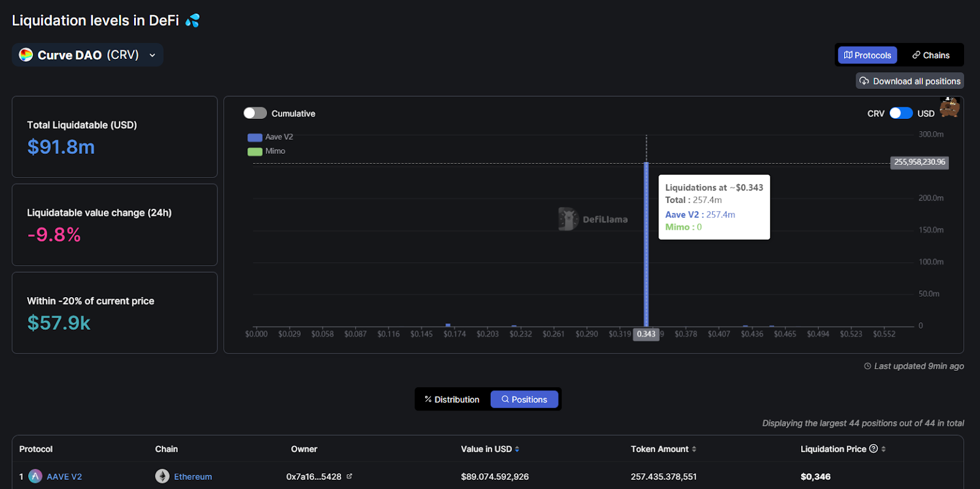Sort by Value in USD column

pyautogui.click(x=517, y=449)
